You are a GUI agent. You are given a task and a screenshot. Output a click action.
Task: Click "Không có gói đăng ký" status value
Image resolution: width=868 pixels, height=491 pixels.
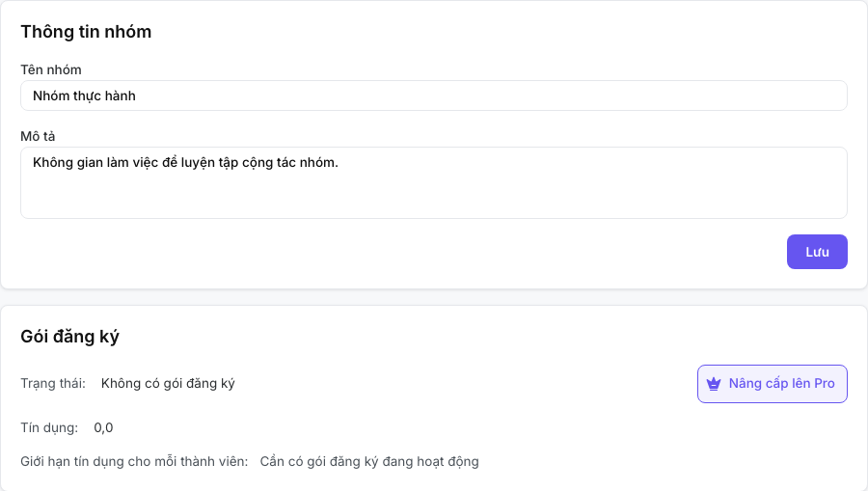(x=168, y=384)
